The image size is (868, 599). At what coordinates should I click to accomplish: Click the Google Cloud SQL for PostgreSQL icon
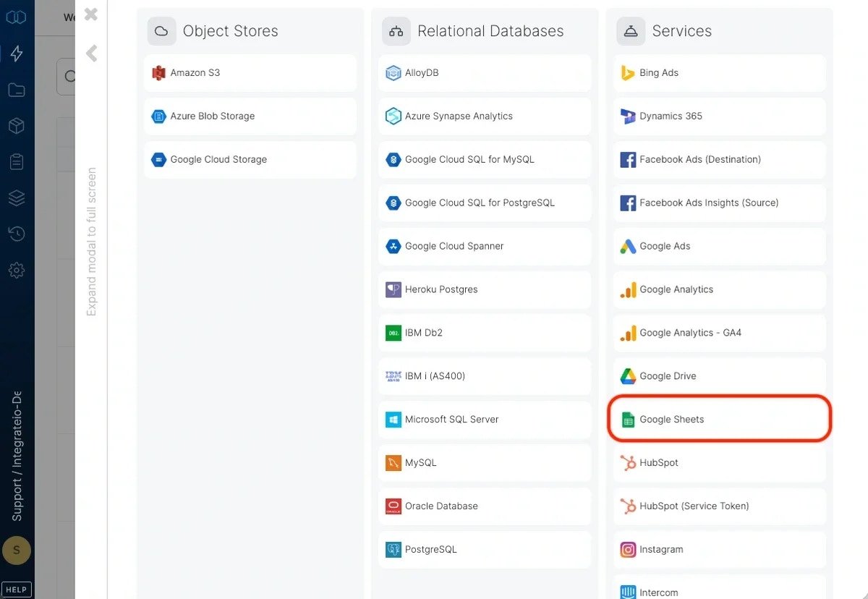click(x=393, y=203)
